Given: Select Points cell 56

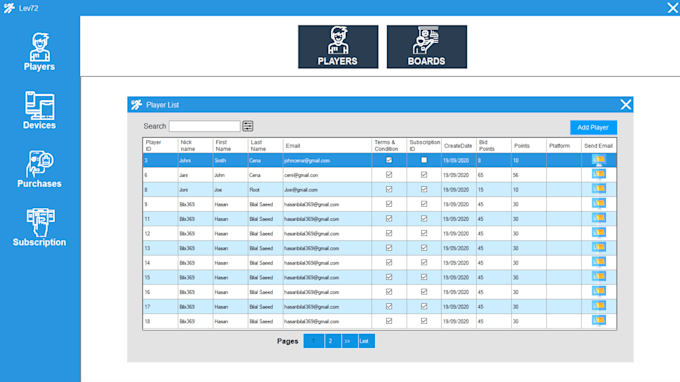Looking at the screenshot, I should [529, 175].
